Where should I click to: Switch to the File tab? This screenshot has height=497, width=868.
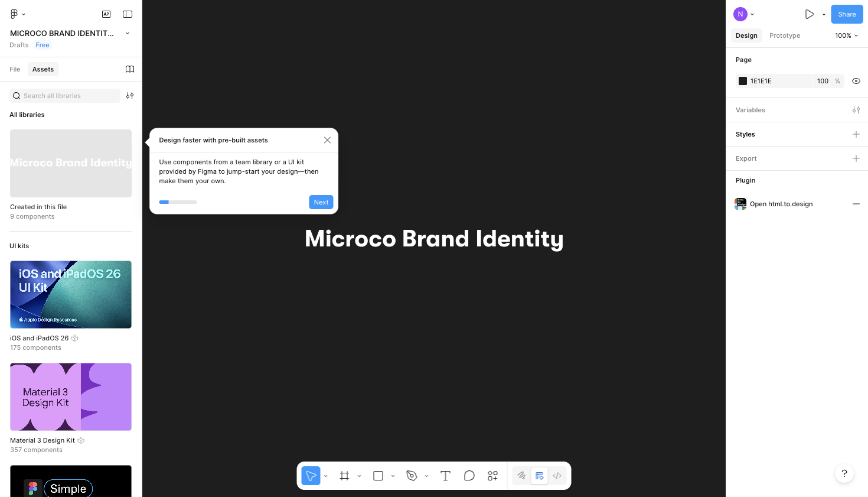tap(15, 69)
